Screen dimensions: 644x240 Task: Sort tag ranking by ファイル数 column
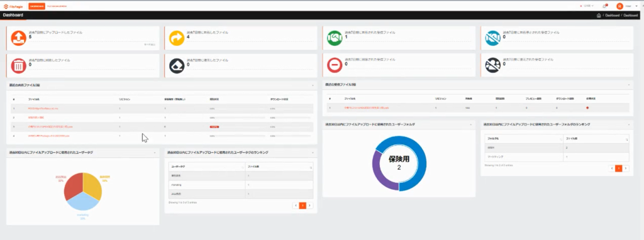(x=279, y=167)
